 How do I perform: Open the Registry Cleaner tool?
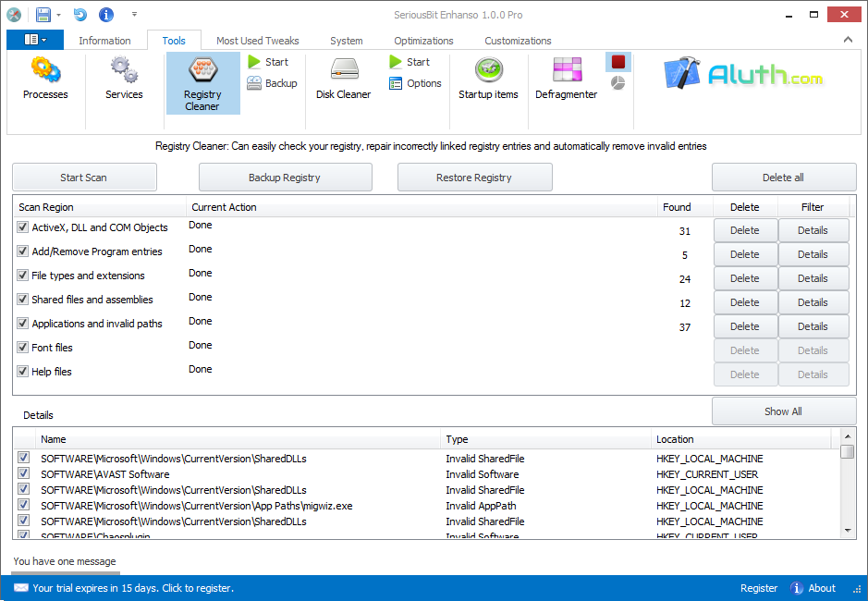click(x=202, y=82)
